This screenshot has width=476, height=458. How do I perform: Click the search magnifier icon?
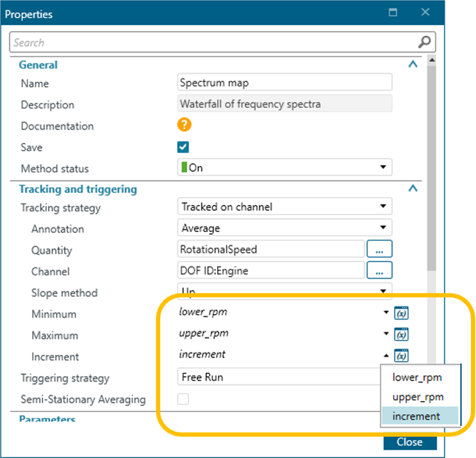pyautogui.click(x=424, y=42)
